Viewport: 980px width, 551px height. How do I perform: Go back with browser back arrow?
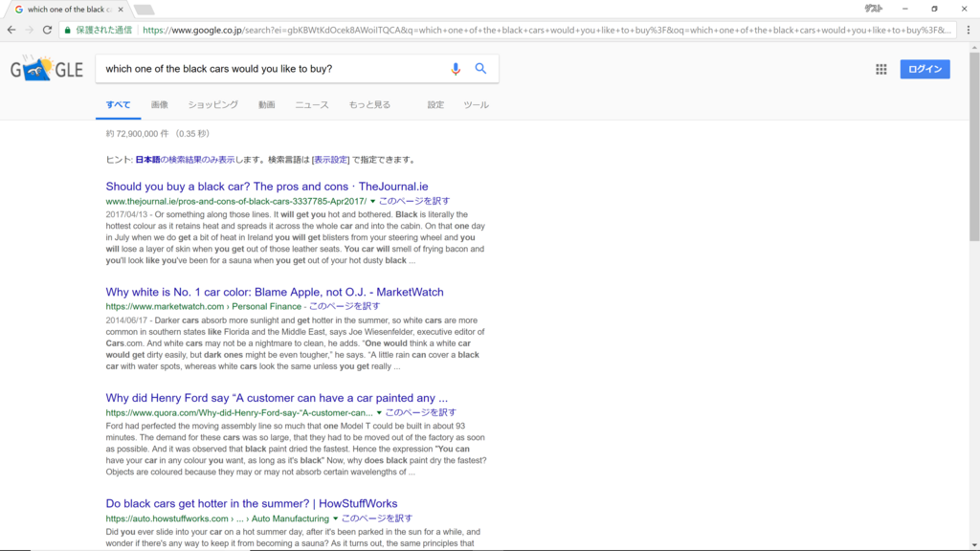coord(11,30)
